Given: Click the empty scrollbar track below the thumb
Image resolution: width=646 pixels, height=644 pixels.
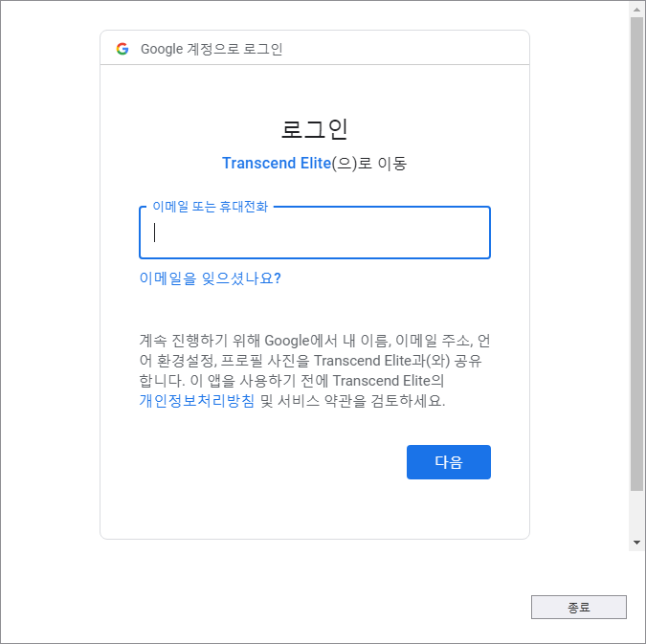Looking at the screenshot, I should click(x=637, y=513).
